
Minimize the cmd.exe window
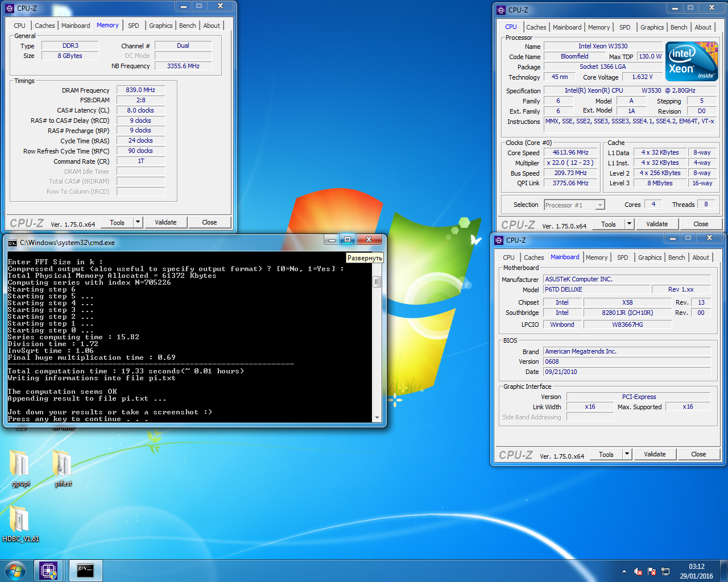pyautogui.click(x=332, y=239)
